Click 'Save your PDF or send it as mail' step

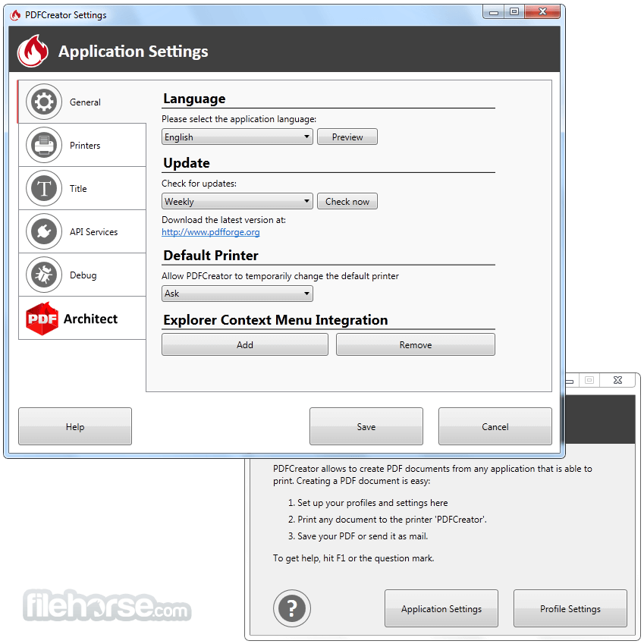(363, 536)
